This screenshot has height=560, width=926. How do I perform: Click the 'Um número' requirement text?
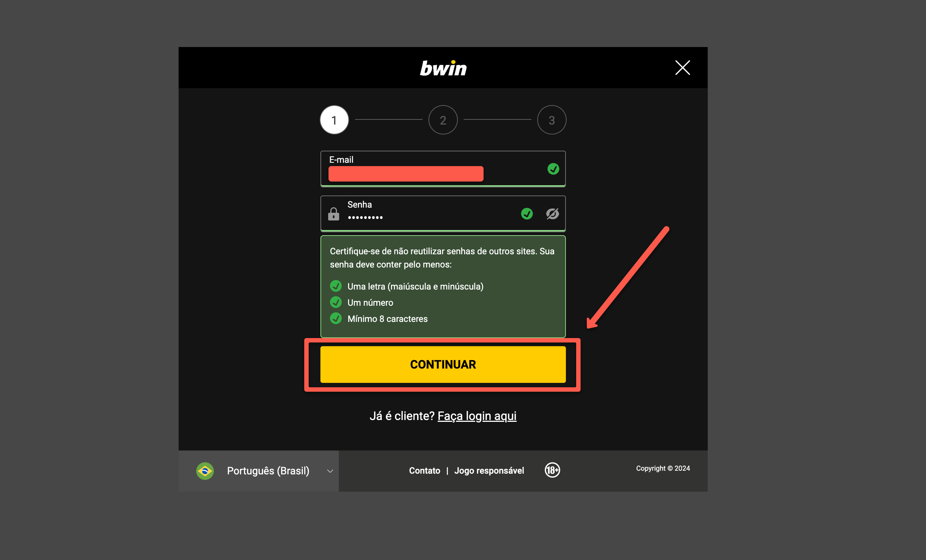[x=370, y=302]
